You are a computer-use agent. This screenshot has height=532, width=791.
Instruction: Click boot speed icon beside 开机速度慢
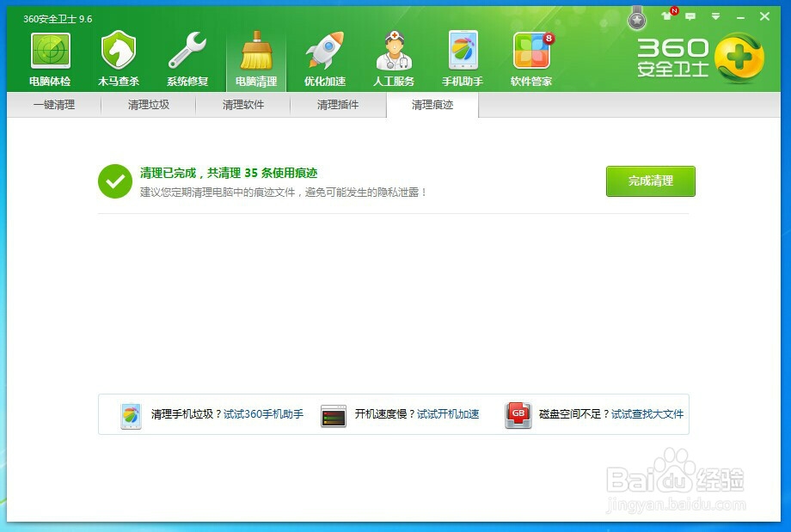pos(334,416)
